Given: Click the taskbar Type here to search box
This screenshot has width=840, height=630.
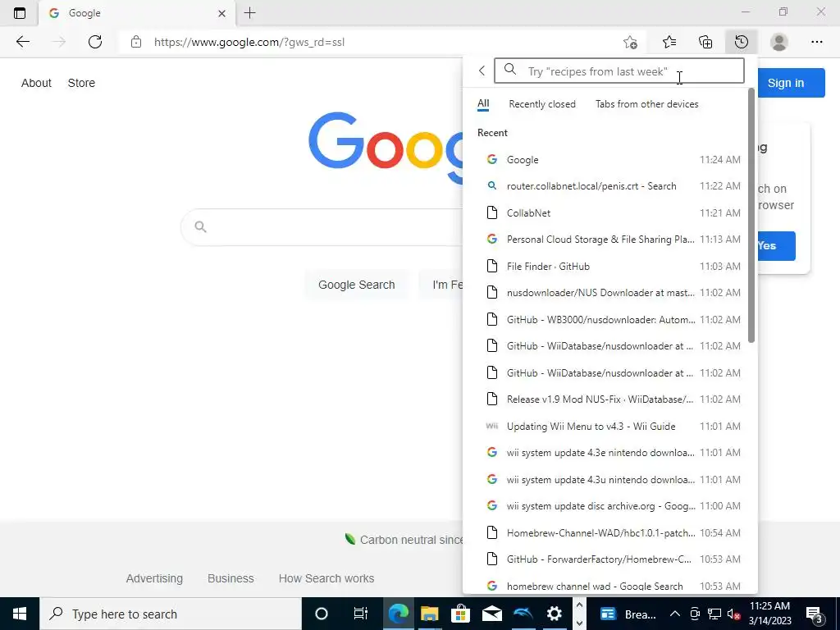Looking at the screenshot, I should point(171,614).
